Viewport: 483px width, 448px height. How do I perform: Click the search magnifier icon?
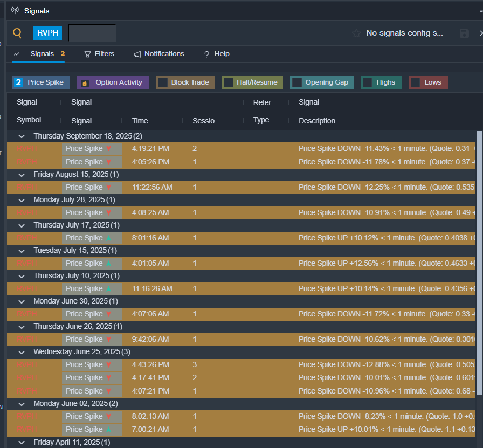click(17, 33)
